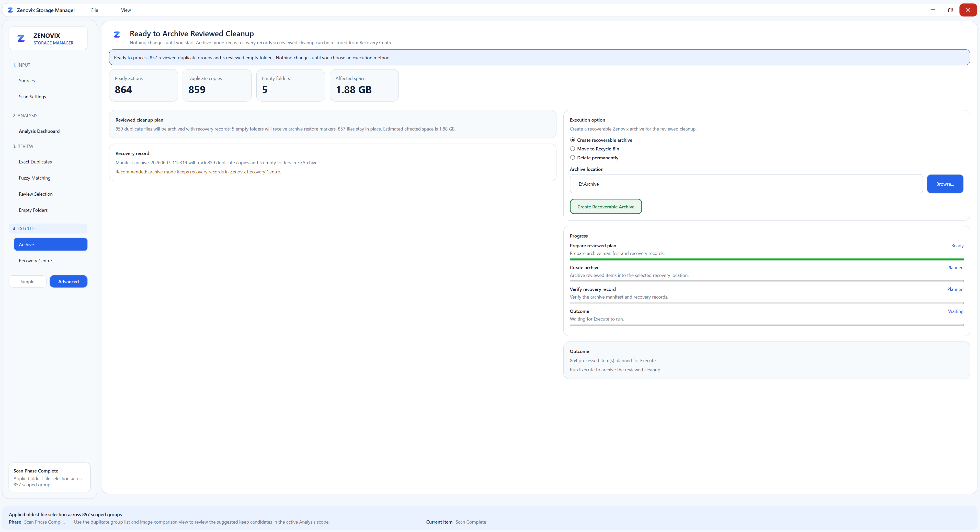Click 'Run Execute to archive the reviewed cleanup' text
The height and width of the screenshot is (532, 980).
coord(616,370)
